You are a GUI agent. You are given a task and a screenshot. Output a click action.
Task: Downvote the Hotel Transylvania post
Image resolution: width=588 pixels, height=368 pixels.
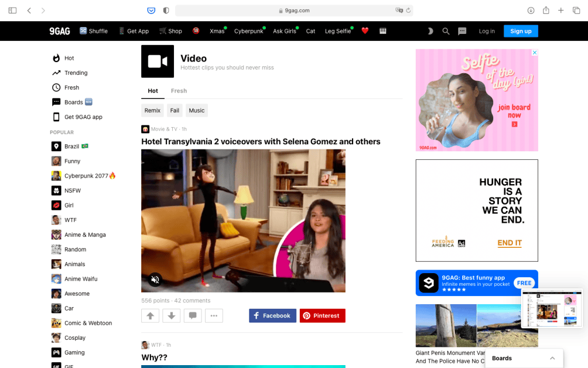[171, 316]
